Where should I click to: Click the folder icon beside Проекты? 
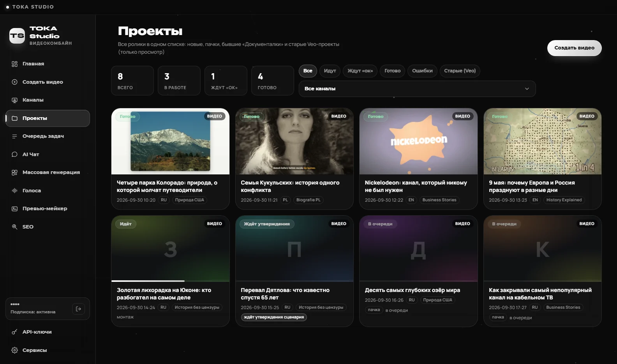click(x=14, y=118)
